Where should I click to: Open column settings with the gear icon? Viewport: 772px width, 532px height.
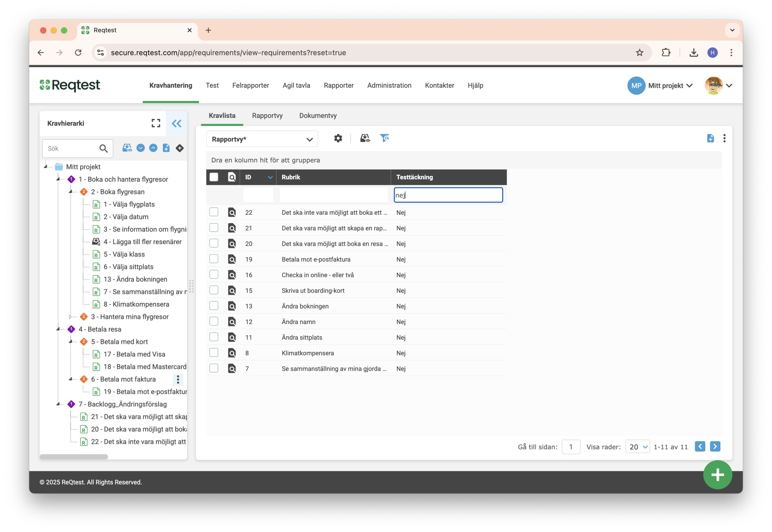click(338, 138)
